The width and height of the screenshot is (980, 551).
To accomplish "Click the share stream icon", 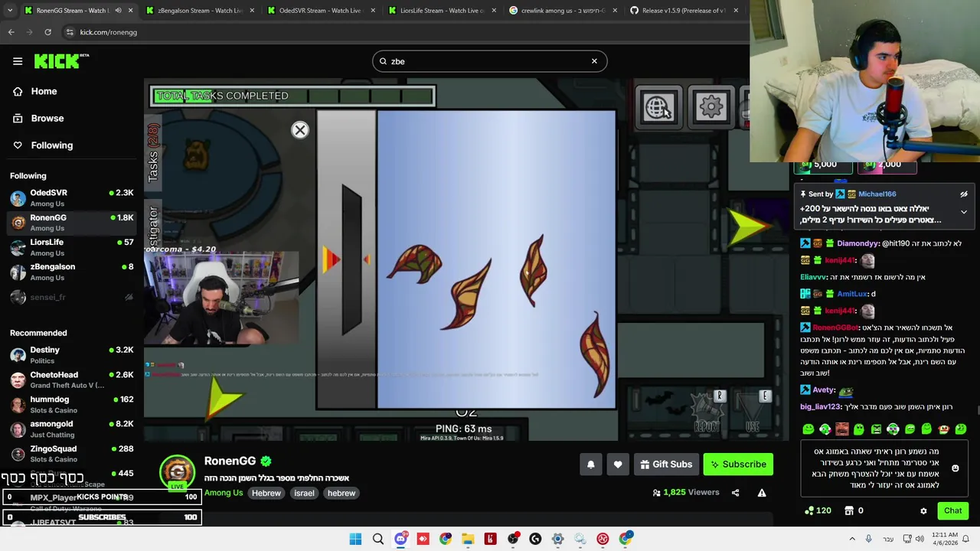I will point(735,493).
